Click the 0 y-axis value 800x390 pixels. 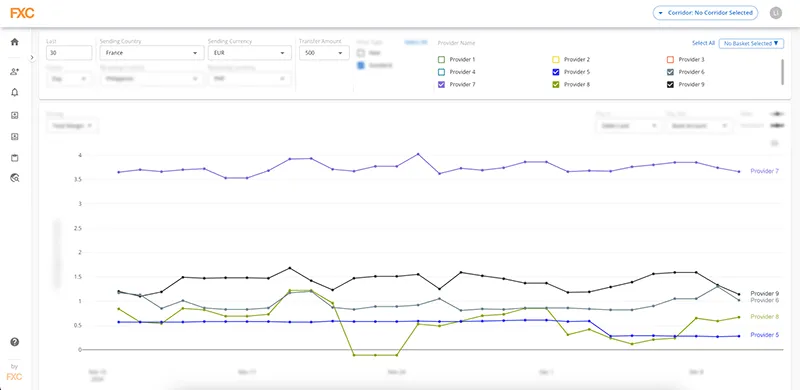(x=80, y=350)
